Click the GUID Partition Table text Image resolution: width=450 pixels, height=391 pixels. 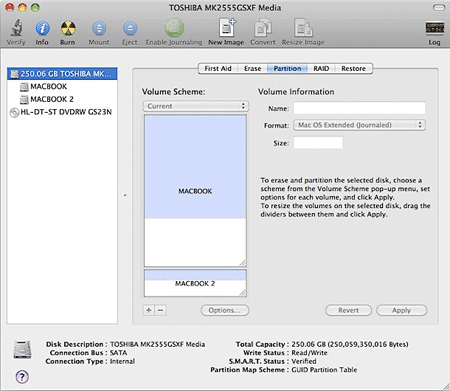pyautogui.click(x=324, y=370)
